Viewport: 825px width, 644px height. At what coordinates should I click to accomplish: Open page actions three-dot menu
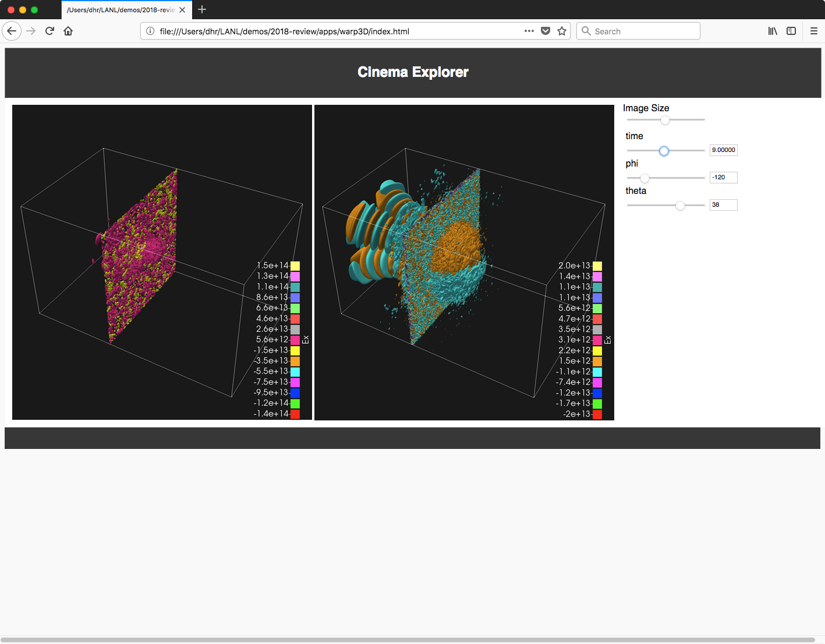pyautogui.click(x=529, y=31)
